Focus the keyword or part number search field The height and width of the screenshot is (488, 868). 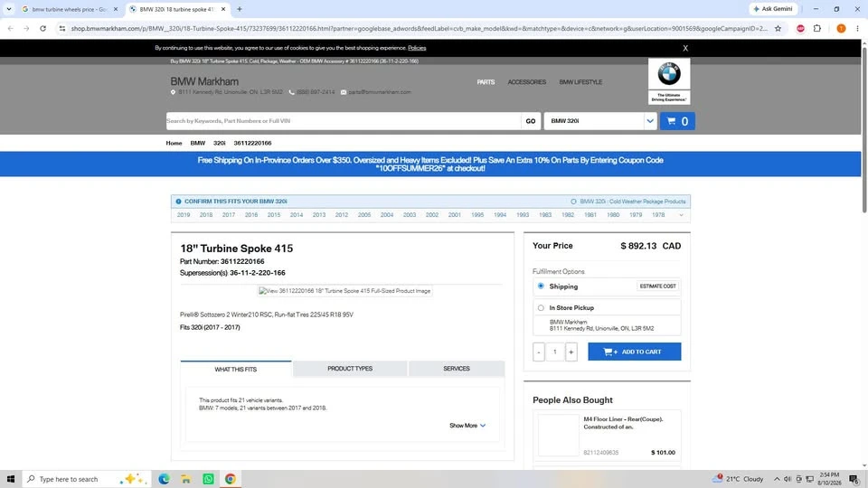(344, 121)
